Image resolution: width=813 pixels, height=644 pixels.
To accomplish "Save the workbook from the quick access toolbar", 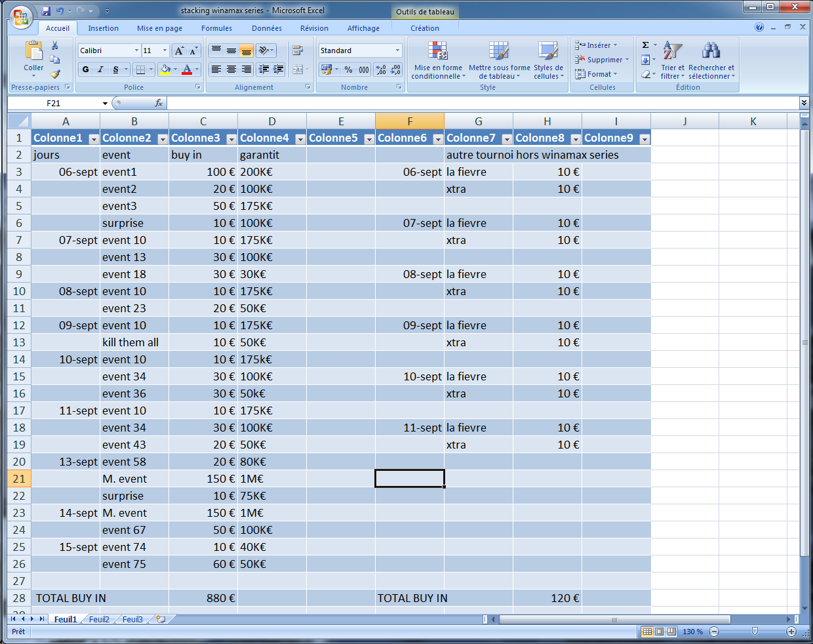I will 46,11.
